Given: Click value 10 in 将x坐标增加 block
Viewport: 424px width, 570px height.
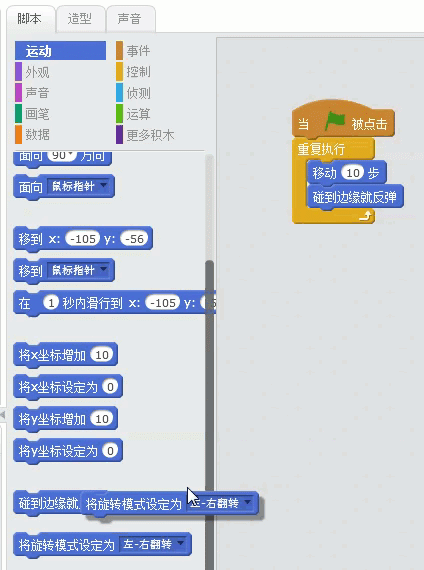Looking at the screenshot, I should (102, 354).
